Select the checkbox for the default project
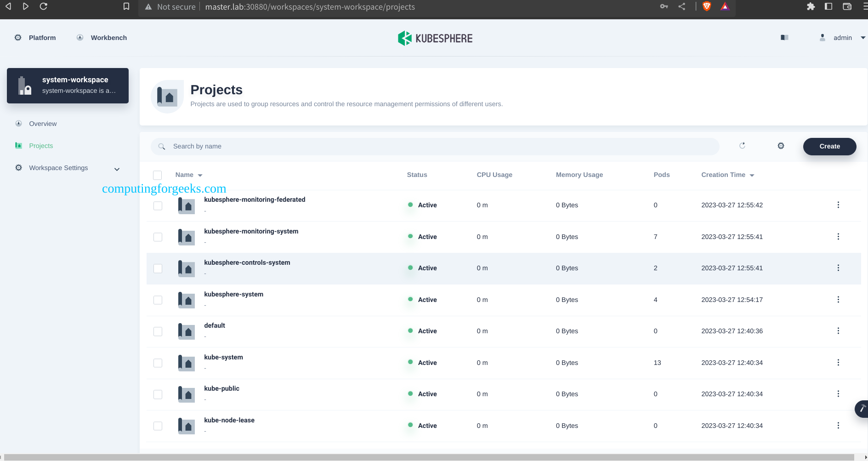 [158, 331]
